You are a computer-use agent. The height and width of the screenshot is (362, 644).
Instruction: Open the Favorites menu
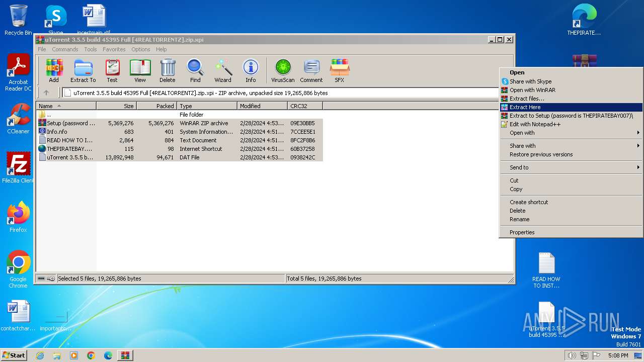coord(114,49)
